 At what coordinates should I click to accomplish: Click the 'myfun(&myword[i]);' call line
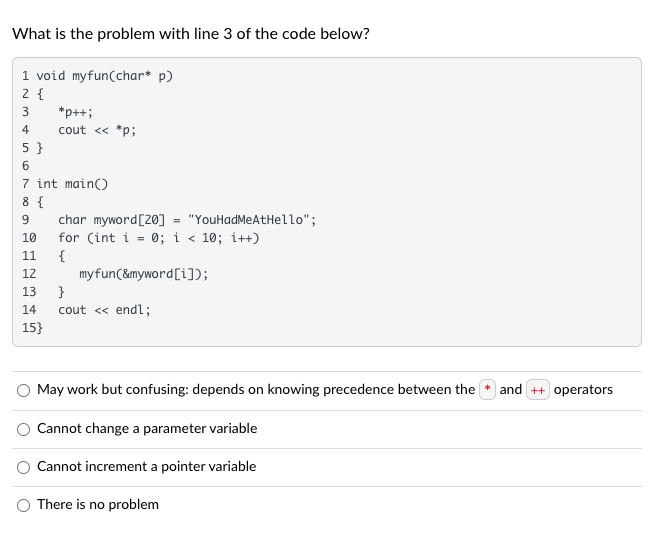point(143,274)
